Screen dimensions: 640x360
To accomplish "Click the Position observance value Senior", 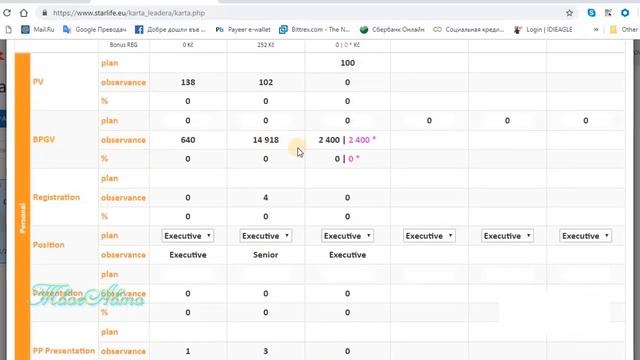I will click(x=266, y=255).
